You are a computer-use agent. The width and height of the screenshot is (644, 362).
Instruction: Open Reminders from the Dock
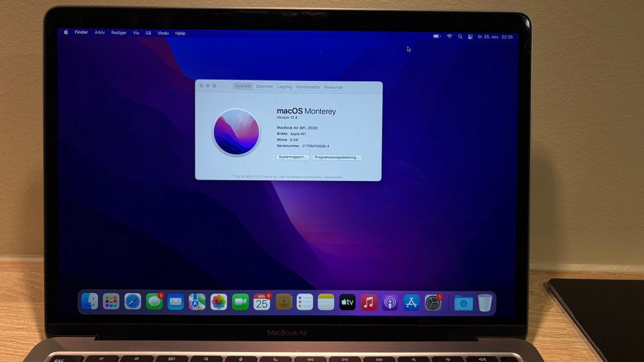[305, 302]
